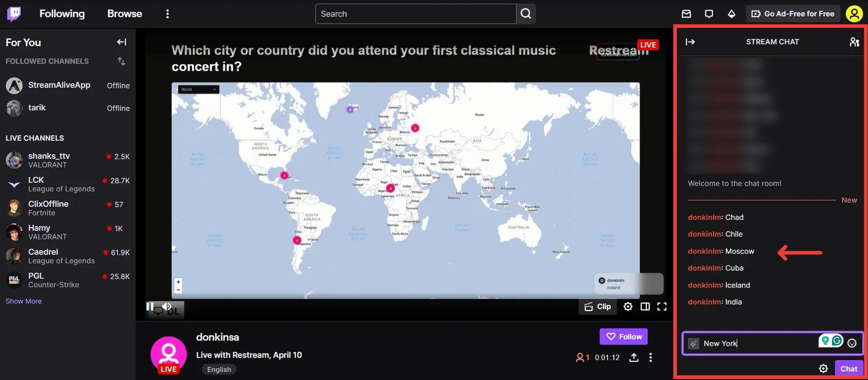Image resolution: width=868 pixels, height=380 pixels.
Task: Zoom out the map with minus button
Action: tap(178, 290)
